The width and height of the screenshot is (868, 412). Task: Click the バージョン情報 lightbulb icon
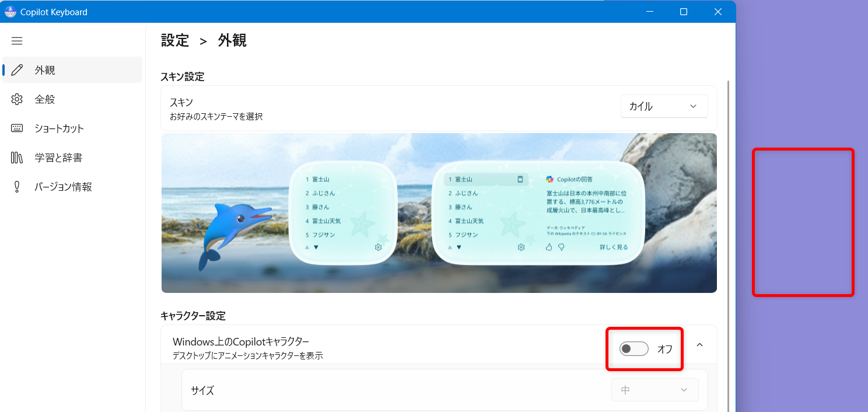tap(17, 187)
